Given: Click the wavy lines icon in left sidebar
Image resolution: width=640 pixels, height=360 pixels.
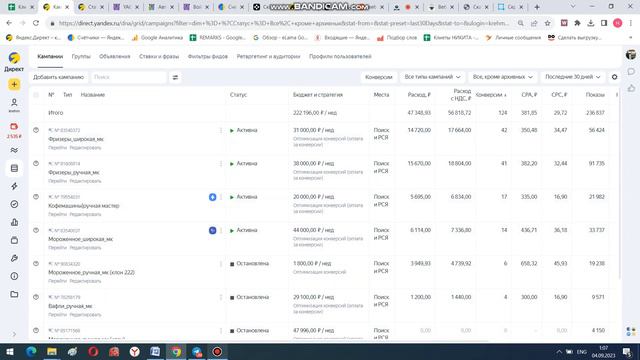Looking at the screenshot, I should tap(14, 150).
